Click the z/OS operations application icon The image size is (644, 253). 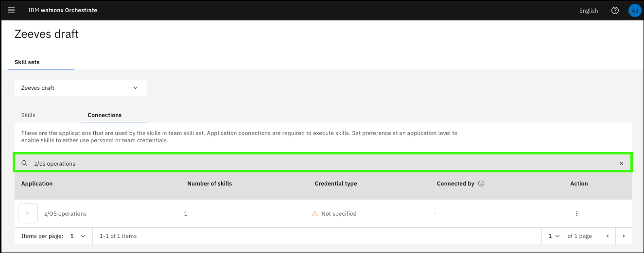click(x=28, y=214)
